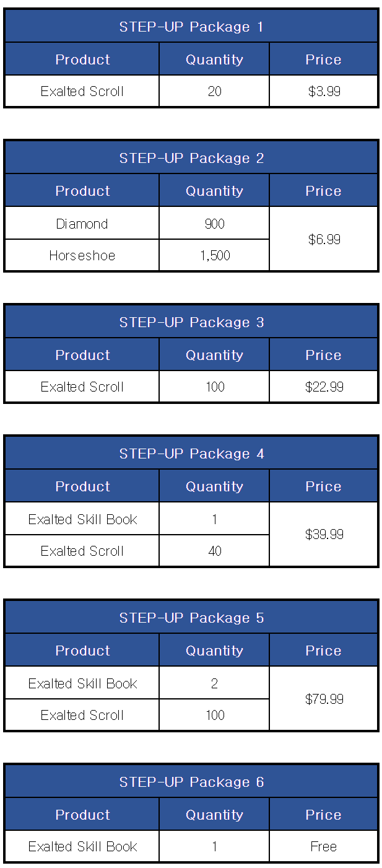
Task: Click the quantity 2 cell in Package 5
Action: 214,683
